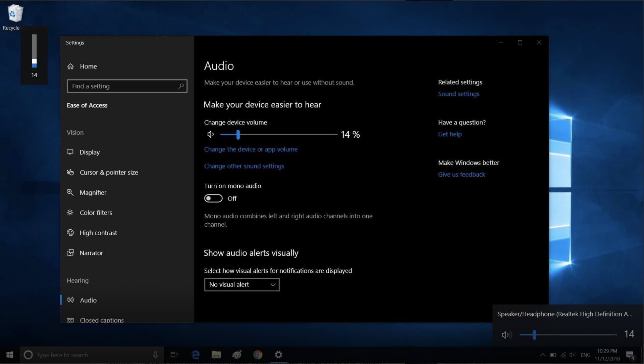644x364 pixels.
Task: Open the Action Center notifications icon
Action: (x=630, y=355)
